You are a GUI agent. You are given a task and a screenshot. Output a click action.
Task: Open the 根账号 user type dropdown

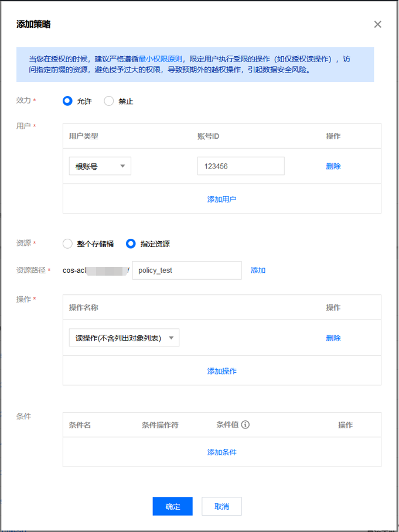click(100, 166)
